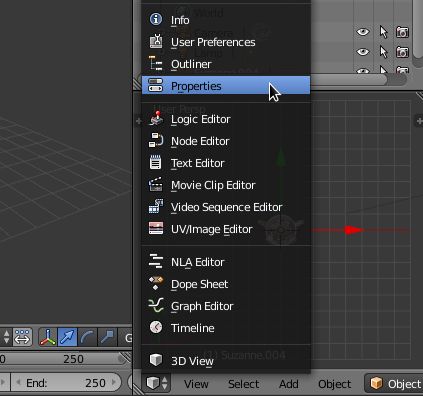Open User Preferences editor type
This screenshot has height=396, width=423.
click(226, 42)
